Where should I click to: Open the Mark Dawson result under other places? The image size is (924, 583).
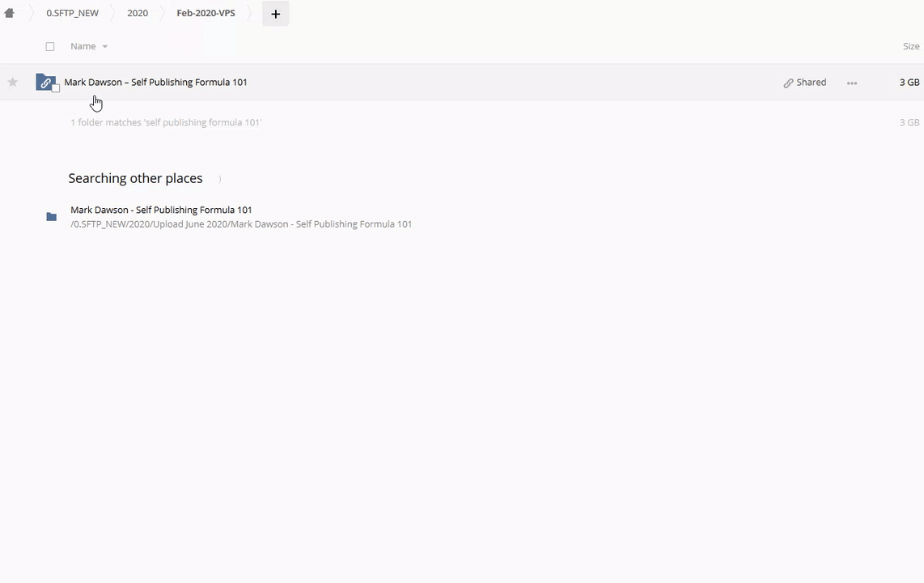161,210
